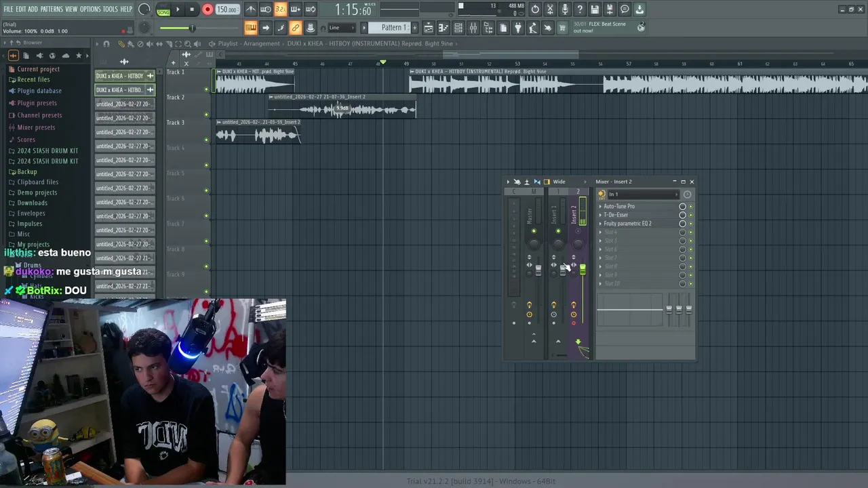
Task: Toggle one-click audio recording microphone
Action: click(565, 9)
